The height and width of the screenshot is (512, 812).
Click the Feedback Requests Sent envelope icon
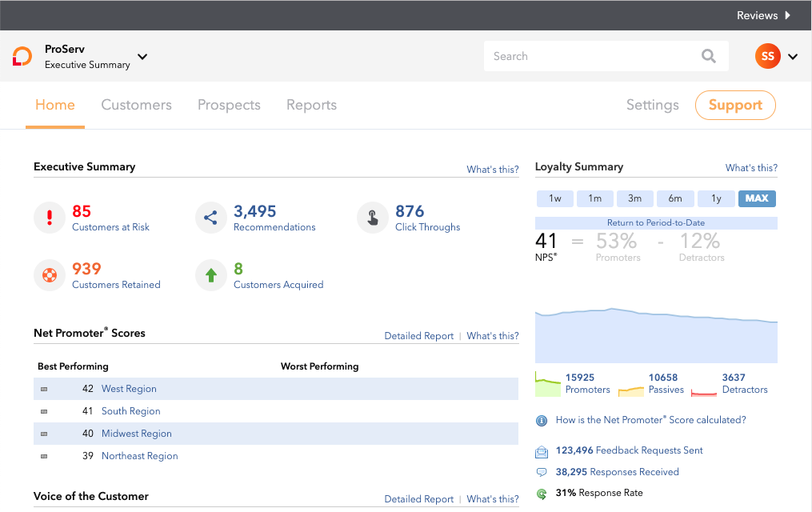click(541, 452)
